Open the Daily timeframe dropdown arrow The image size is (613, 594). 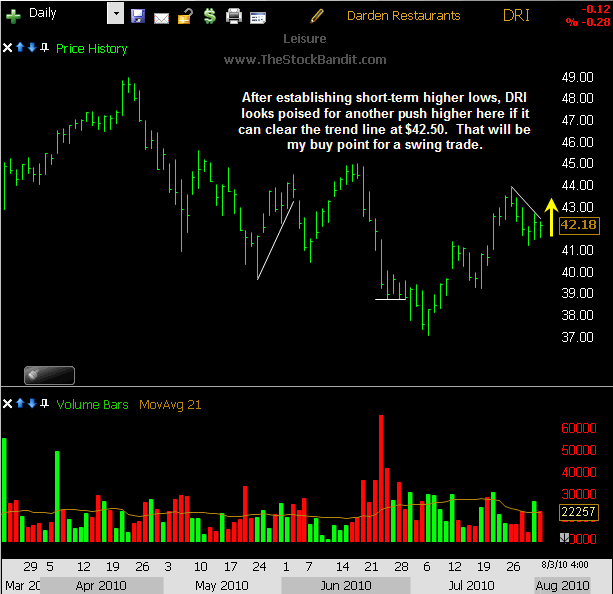(115, 15)
